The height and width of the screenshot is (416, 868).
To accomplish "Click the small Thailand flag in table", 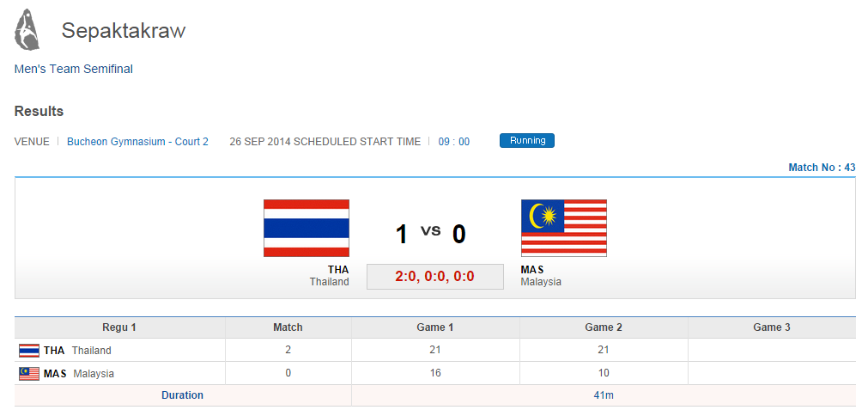I will [29, 351].
